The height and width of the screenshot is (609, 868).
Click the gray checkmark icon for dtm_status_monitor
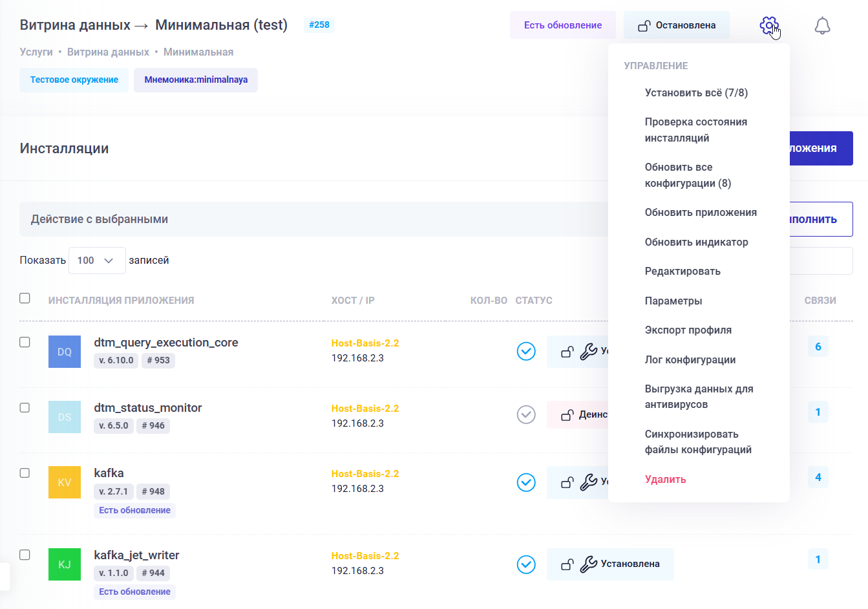pos(526,414)
